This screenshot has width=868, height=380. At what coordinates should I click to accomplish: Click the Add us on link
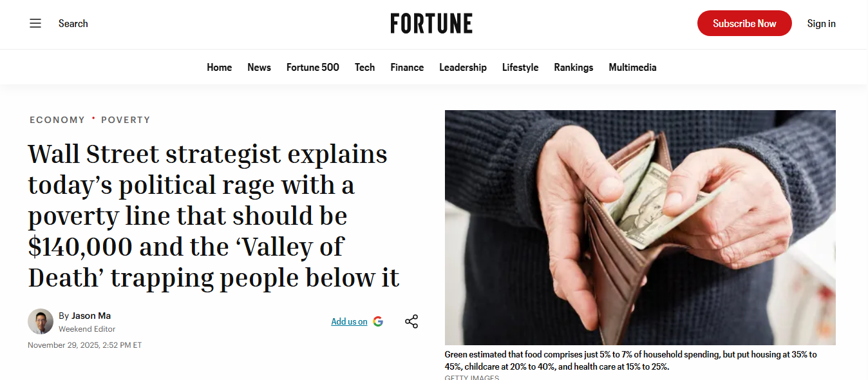[x=349, y=321]
